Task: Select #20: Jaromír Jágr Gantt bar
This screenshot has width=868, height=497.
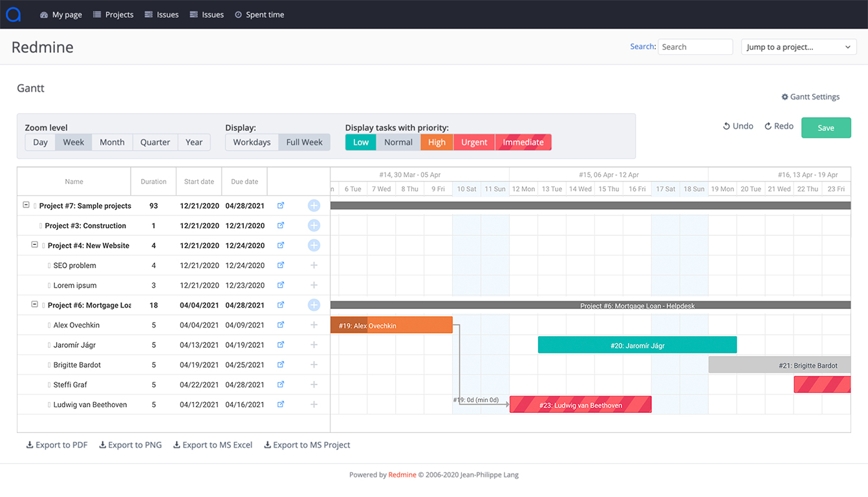Action: point(637,345)
